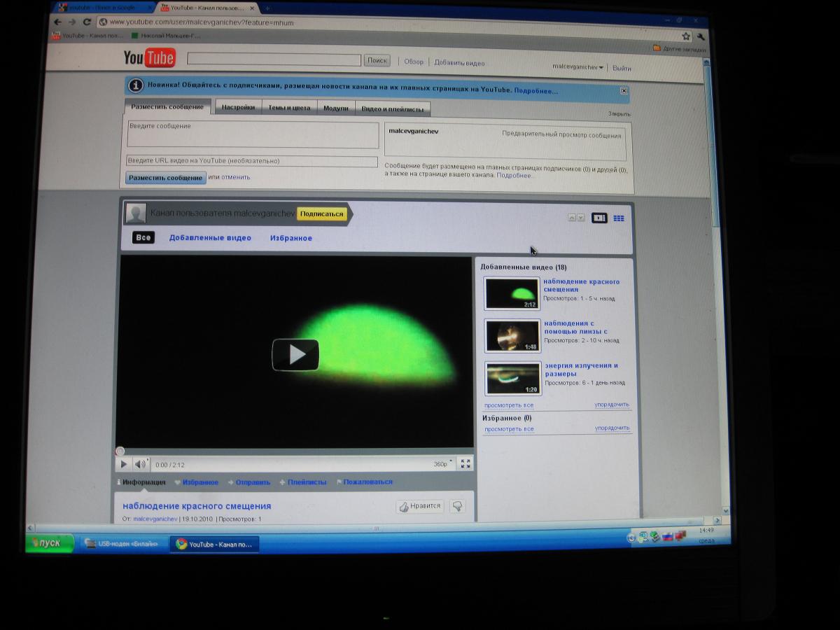840x630 pixels.
Task: Open the green dome video thumbnail, 2:12
Action: pos(512,293)
